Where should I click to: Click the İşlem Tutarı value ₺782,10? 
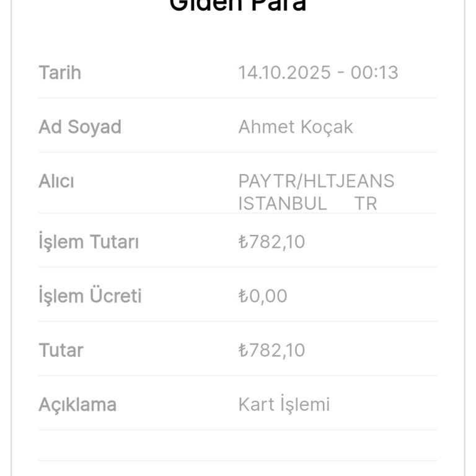pyautogui.click(x=271, y=242)
